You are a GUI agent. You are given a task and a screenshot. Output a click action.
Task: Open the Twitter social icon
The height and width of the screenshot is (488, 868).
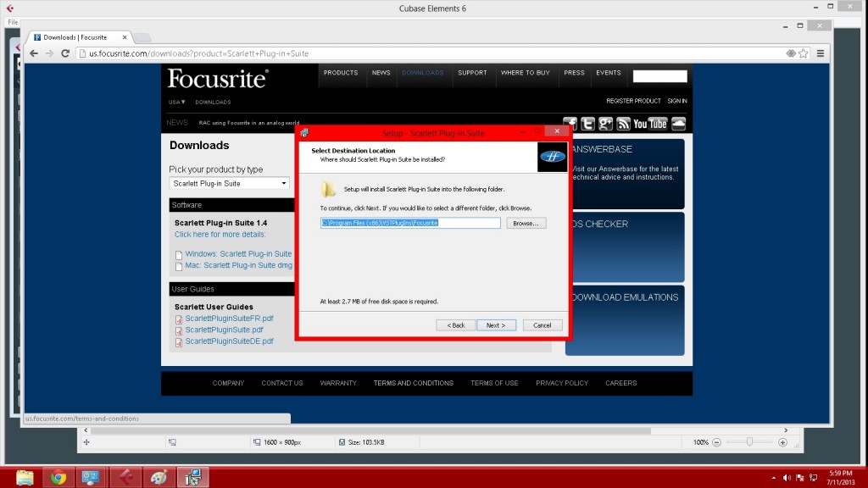587,124
